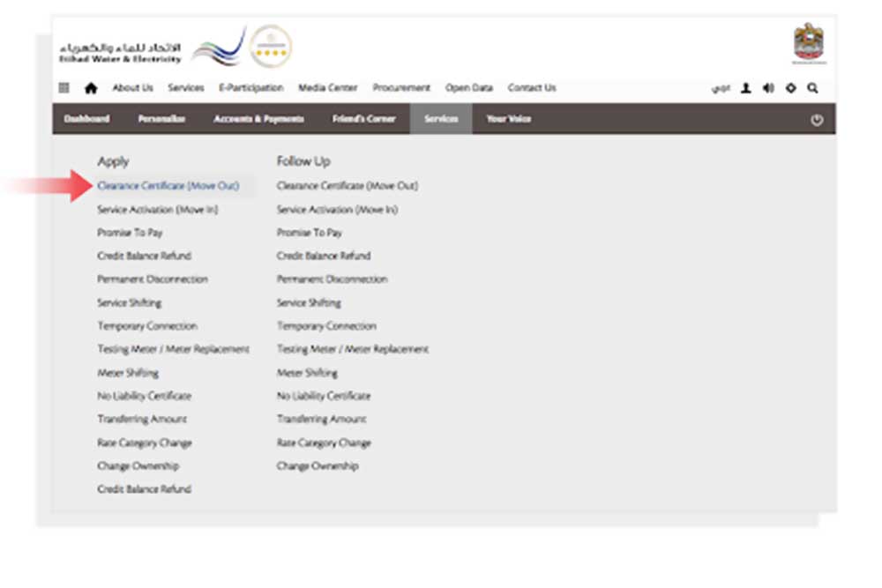Image resolution: width=882 pixels, height=588 pixels.
Task: Click the Apply column heading
Action: click(113, 162)
